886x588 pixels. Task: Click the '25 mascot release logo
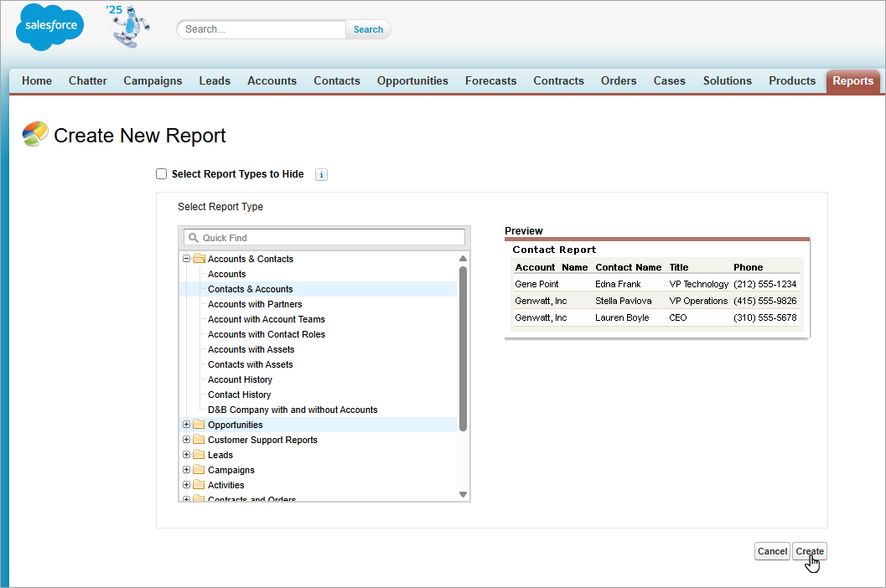point(128,26)
